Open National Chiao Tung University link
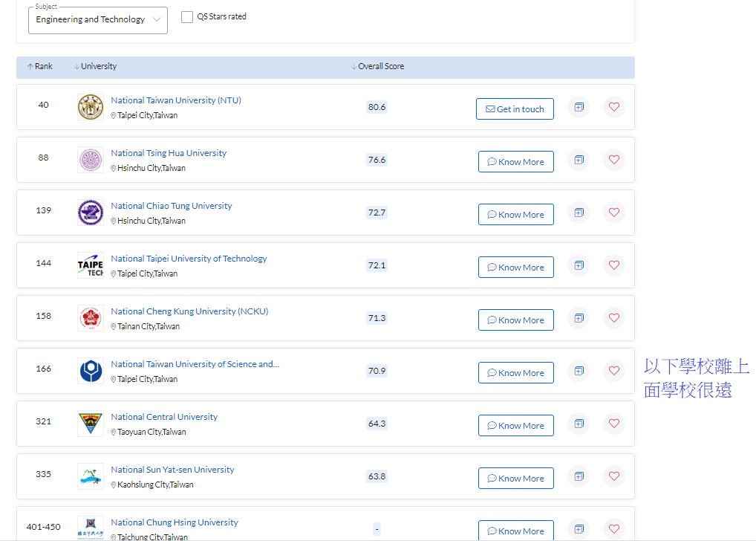Screen dimensions: 756x541 171,206
